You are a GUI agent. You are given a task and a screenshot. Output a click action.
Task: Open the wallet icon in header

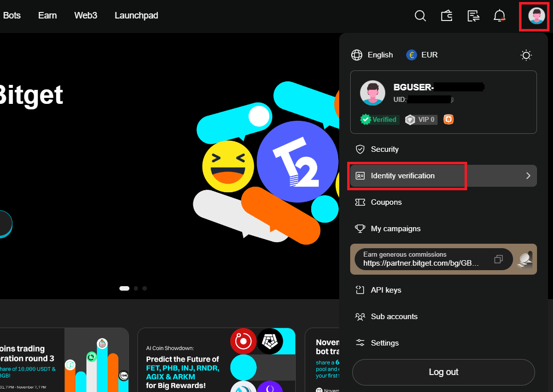click(447, 16)
